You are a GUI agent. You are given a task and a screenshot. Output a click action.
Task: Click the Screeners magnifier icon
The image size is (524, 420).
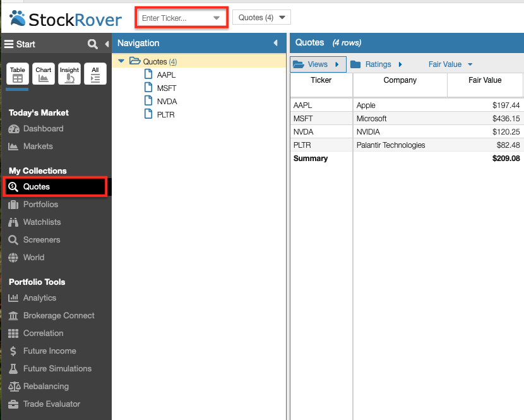13,240
